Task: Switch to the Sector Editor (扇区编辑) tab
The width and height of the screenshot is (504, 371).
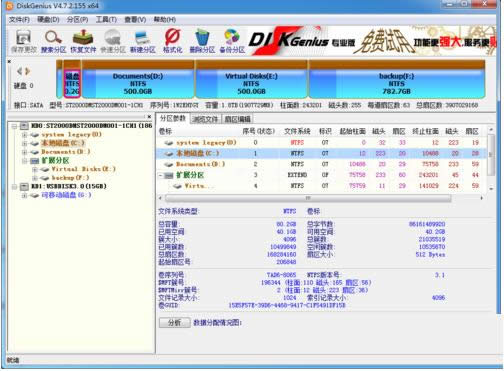Action: click(237, 119)
